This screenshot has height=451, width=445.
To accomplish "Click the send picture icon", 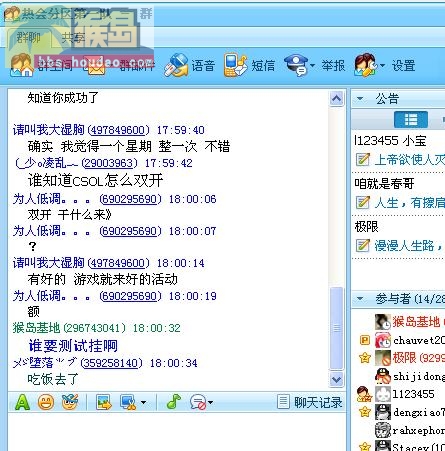I will tap(104, 402).
